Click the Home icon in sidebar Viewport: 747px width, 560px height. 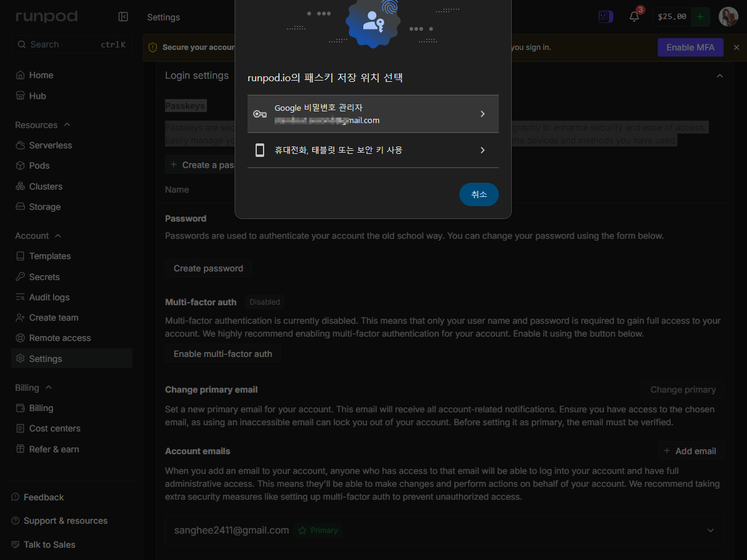click(20, 75)
